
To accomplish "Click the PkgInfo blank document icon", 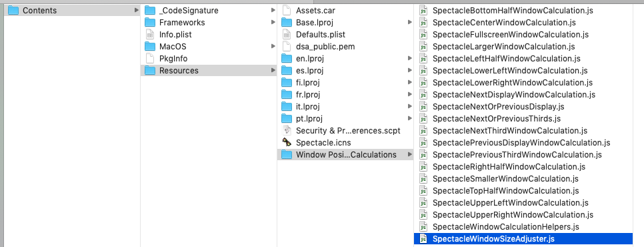I will click(150, 58).
